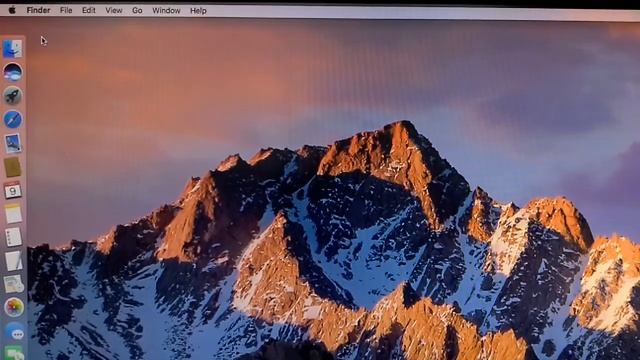Screen dimensions: 640x360
Task: Open Messages blue bubble icon
Action: coord(15,331)
